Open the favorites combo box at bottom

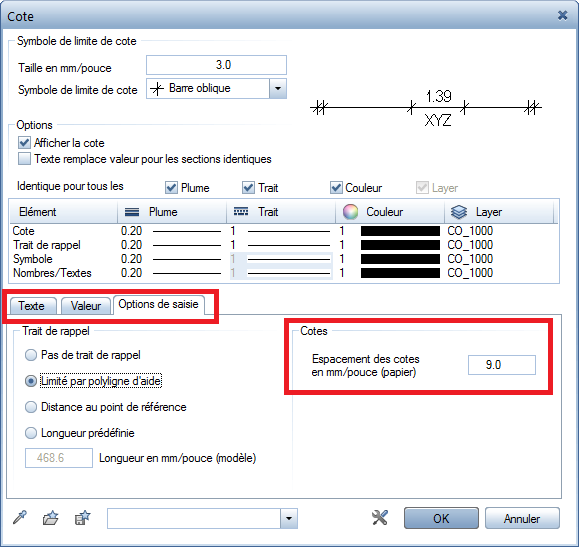pyautogui.click(x=202, y=518)
